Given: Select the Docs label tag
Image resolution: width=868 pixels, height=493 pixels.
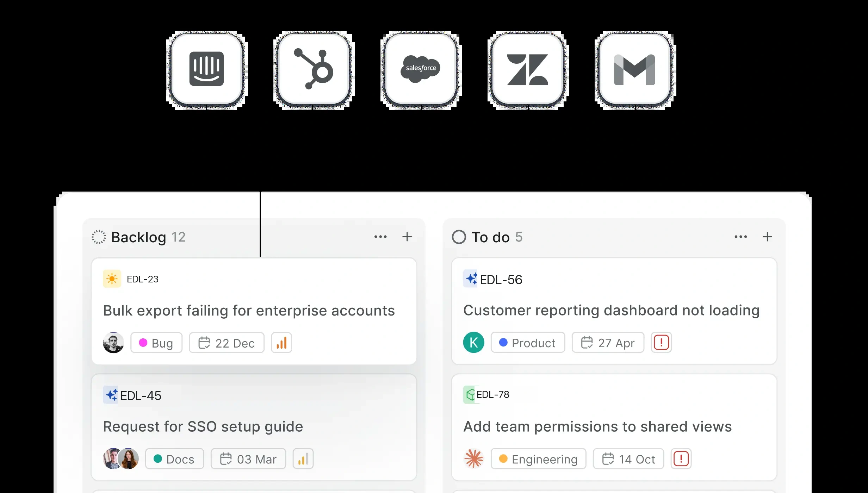Looking at the screenshot, I should [175, 458].
